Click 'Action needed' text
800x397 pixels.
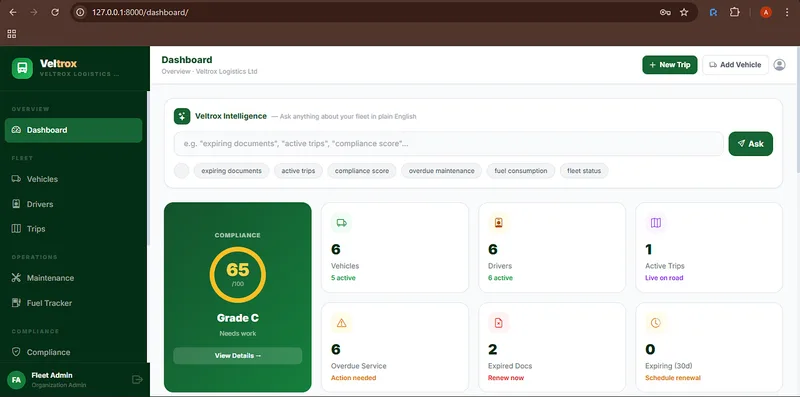[354, 378]
